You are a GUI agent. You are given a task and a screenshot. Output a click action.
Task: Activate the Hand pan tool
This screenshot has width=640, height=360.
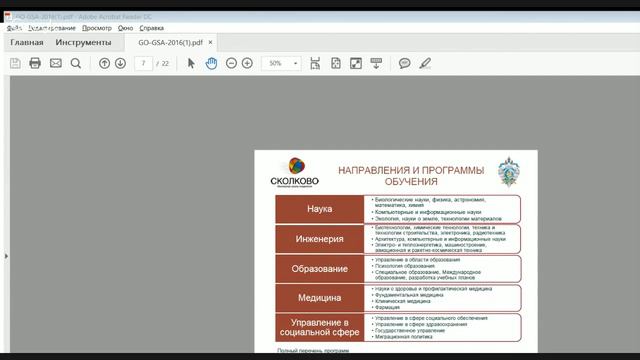tap(211, 63)
